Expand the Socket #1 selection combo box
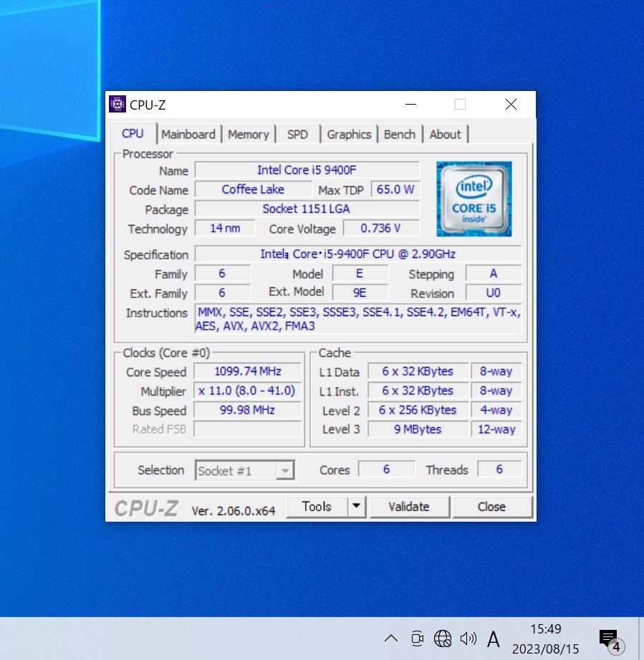 click(244, 470)
